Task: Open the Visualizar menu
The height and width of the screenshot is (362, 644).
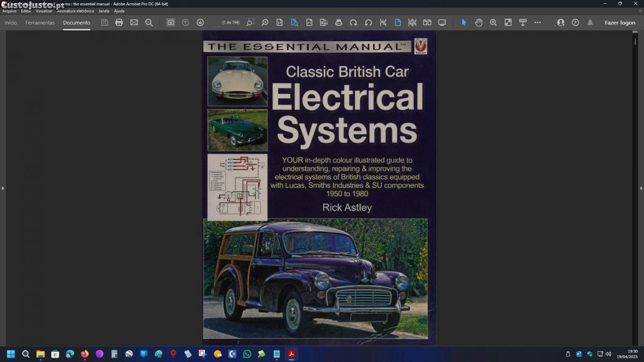Action: pos(44,11)
